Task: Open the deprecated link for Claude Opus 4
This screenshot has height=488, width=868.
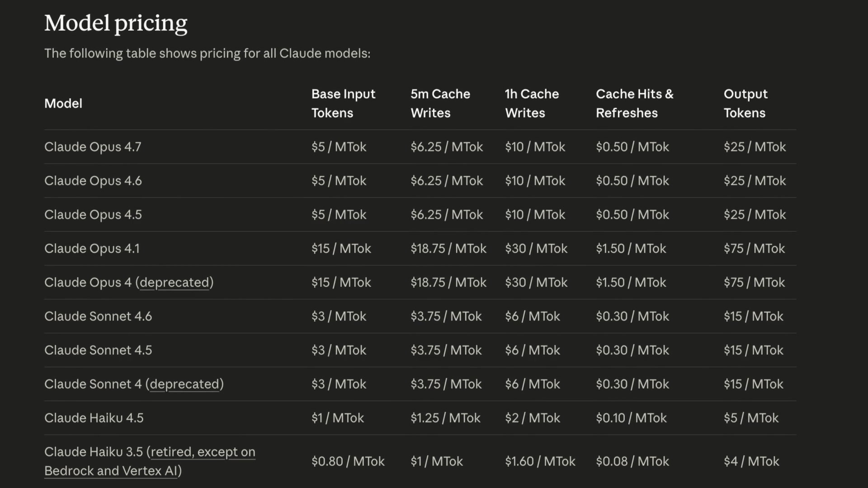Action: tap(175, 282)
